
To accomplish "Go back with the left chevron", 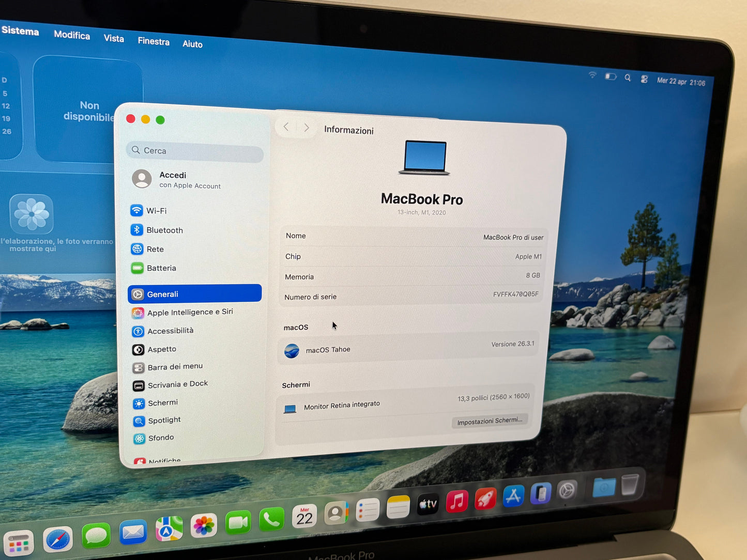I will pos(286,127).
